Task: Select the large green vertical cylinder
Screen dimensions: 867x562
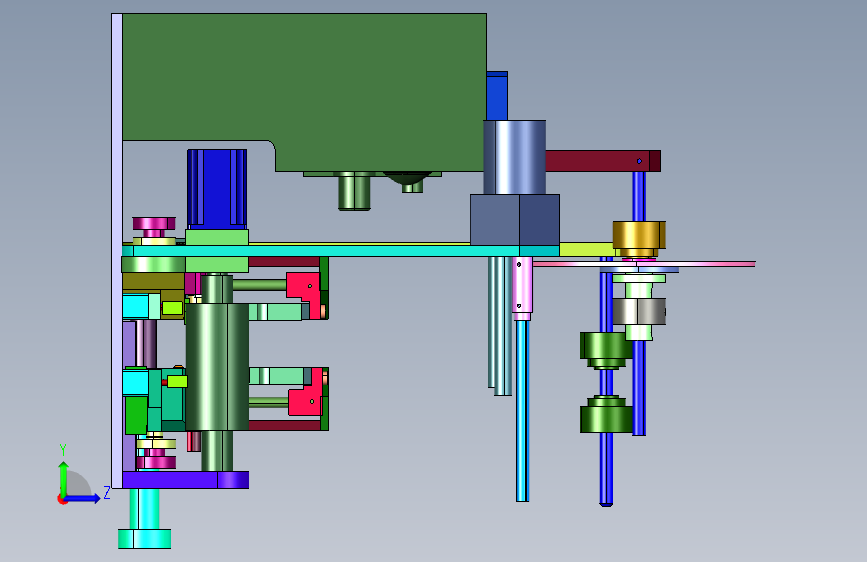Action: (217, 366)
